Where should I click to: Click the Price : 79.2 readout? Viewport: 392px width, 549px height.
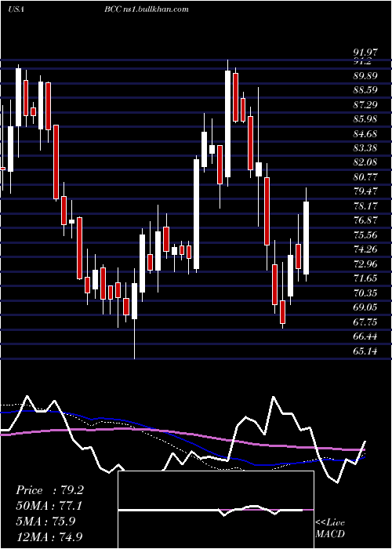pyautogui.click(x=49, y=490)
